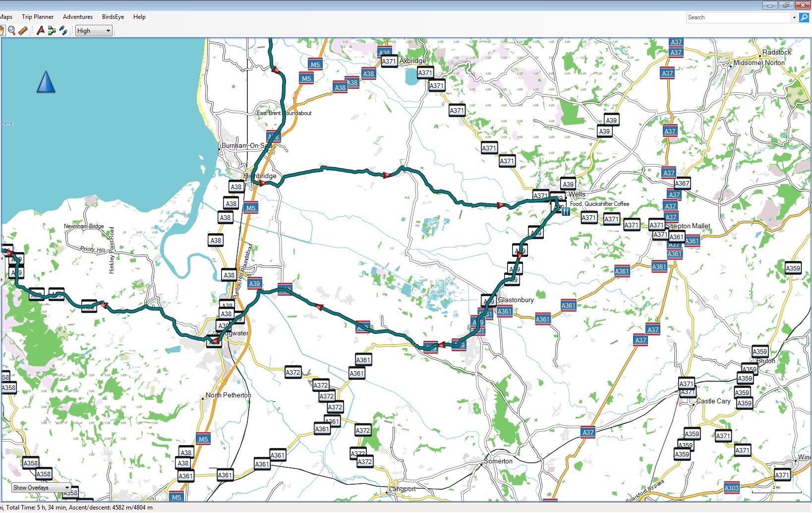The image size is (812, 513).
Task: Open the BirdsEye menu
Action: (113, 17)
